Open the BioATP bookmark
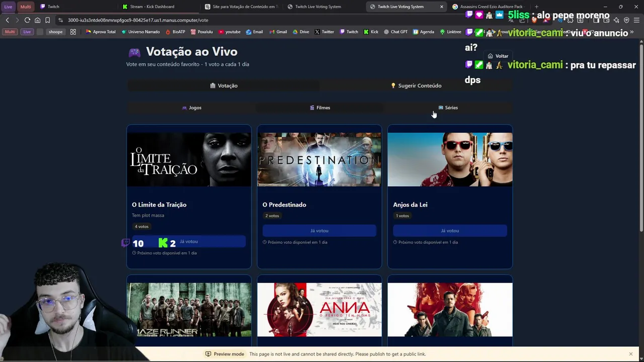 coord(175,32)
